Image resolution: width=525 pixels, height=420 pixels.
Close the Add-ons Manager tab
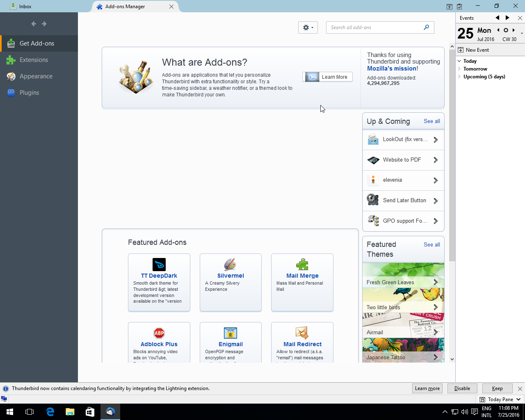171,7
